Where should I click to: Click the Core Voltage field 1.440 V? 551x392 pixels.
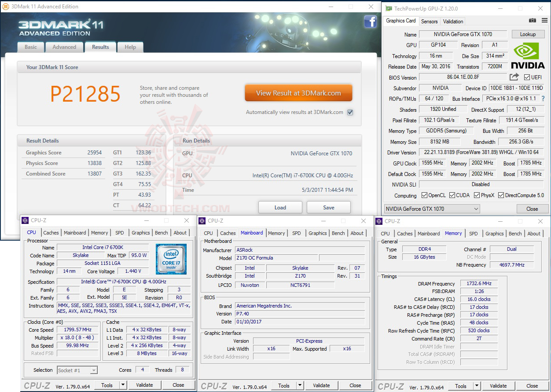click(134, 271)
